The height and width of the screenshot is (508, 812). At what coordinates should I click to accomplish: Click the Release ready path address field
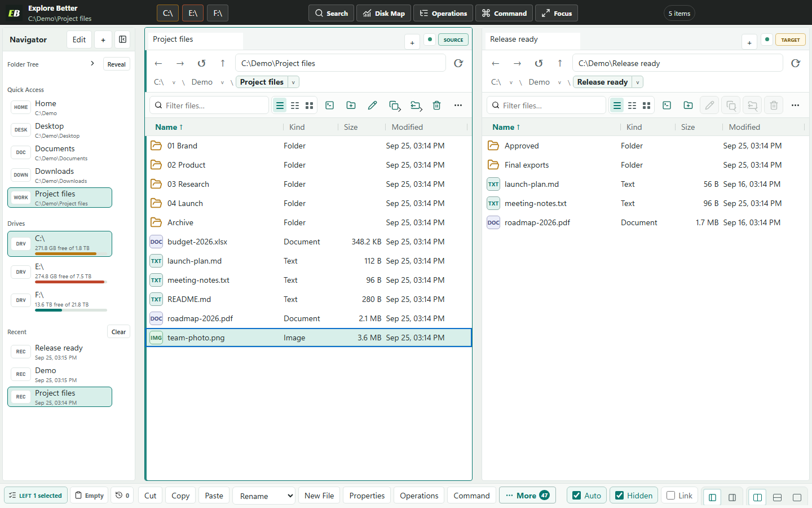point(677,63)
